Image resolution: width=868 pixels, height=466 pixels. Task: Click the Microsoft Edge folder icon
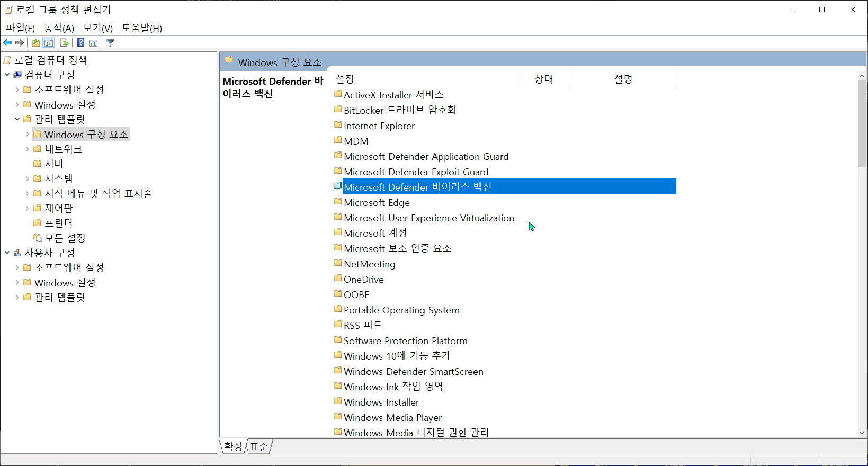(x=338, y=202)
